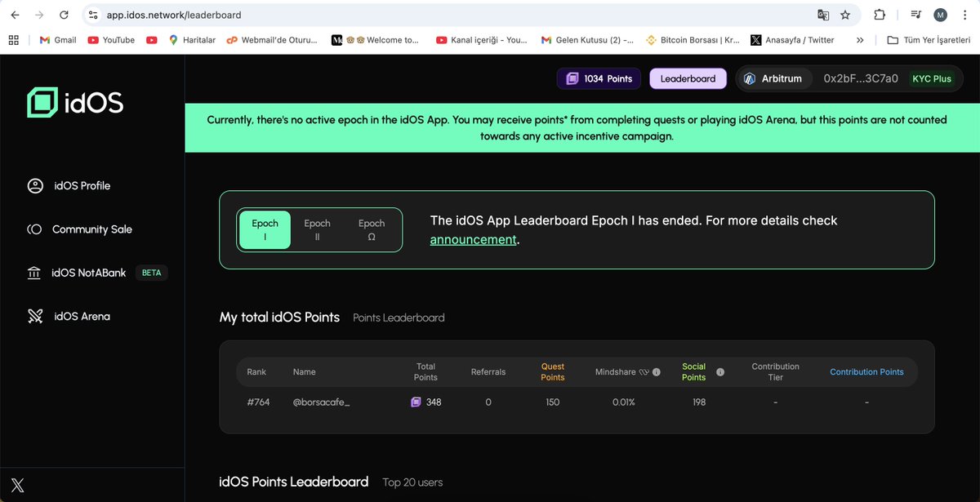Click the Top 20 users label

(x=412, y=482)
